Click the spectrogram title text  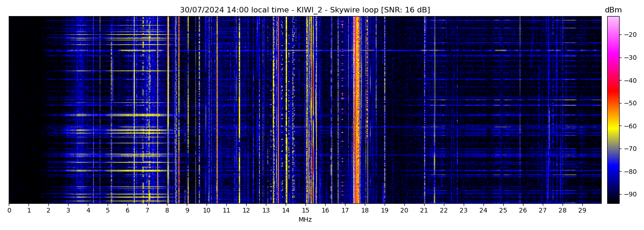[x=305, y=10]
